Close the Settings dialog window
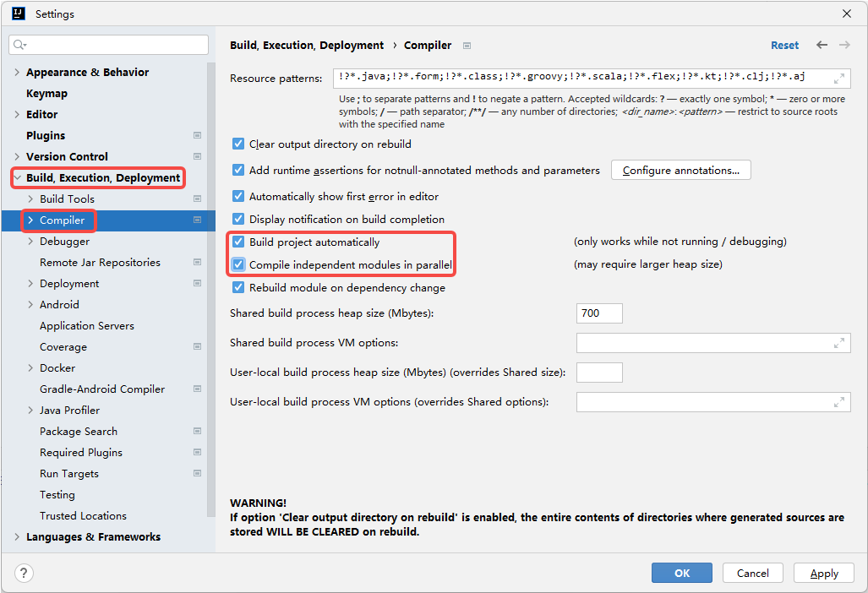 click(846, 14)
